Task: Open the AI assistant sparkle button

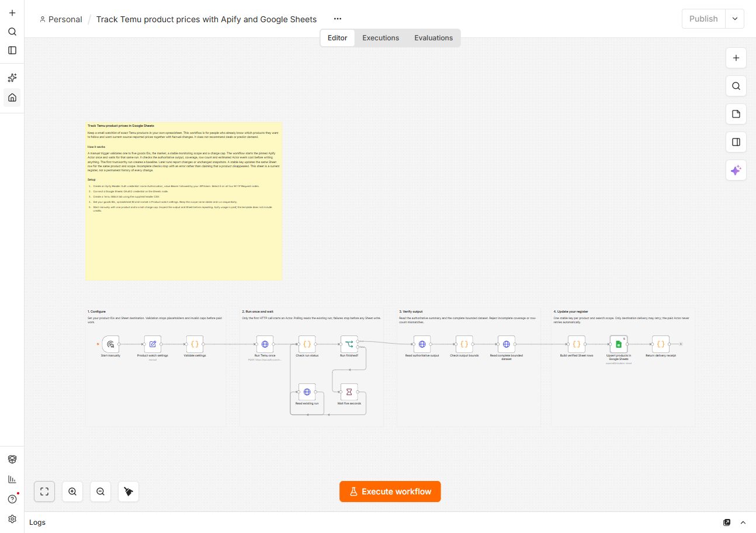Action: click(x=736, y=170)
